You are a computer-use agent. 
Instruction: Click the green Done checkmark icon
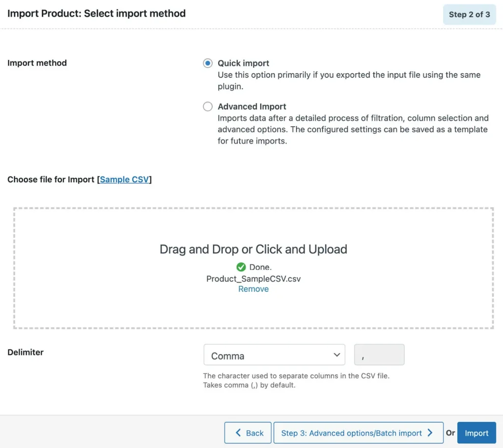coord(241,267)
